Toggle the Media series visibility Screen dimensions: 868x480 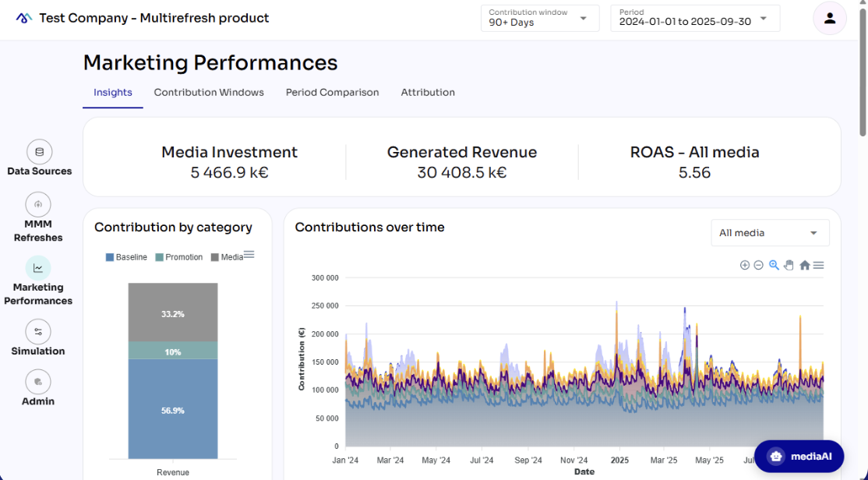coord(233,256)
